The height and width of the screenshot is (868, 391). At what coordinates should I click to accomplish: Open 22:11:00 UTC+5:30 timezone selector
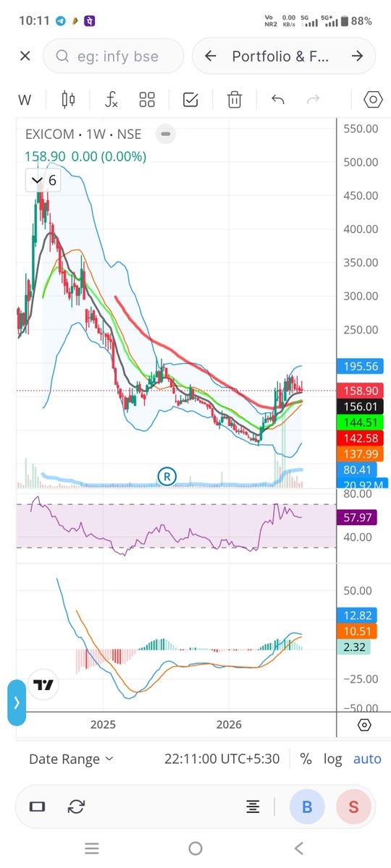point(222,759)
